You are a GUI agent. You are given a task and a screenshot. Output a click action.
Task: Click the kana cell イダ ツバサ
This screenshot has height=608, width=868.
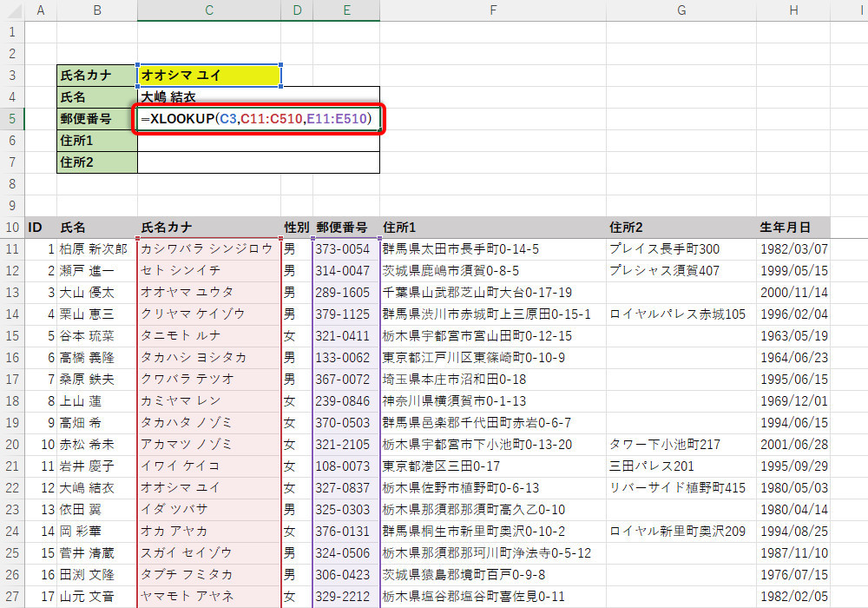point(209,510)
